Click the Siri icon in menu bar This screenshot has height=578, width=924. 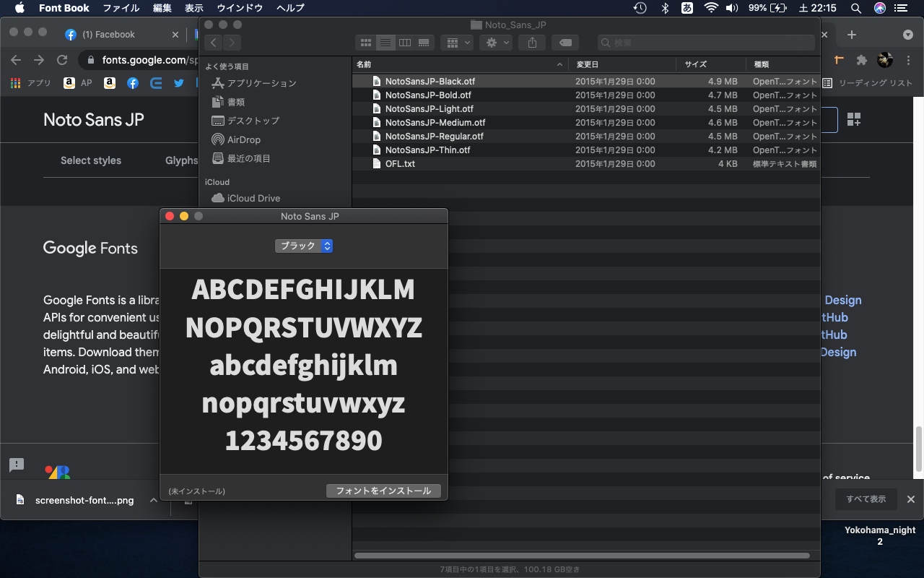point(880,8)
